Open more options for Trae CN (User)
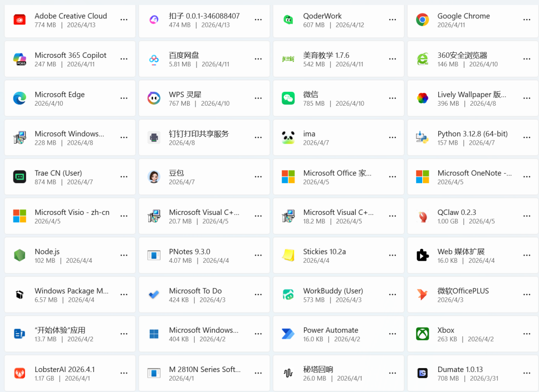This screenshot has height=392, width=539. coord(124,177)
